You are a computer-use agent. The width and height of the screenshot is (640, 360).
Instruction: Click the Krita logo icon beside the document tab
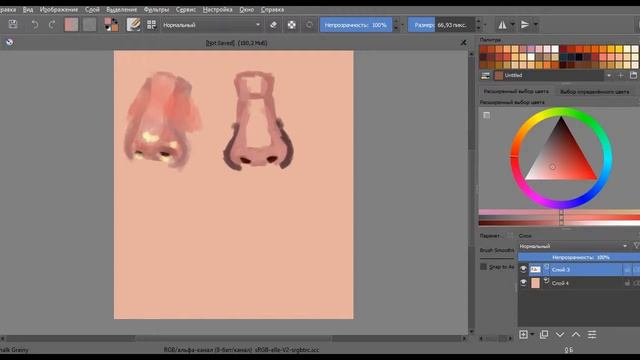tap(9, 42)
